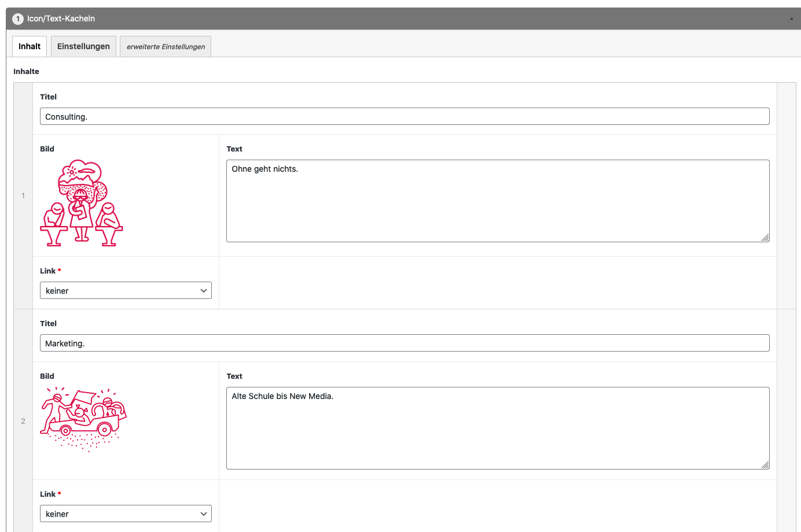The height and width of the screenshot is (532, 801).
Task: Grab the resize handle of Consulting text area
Action: tap(765, 238)
